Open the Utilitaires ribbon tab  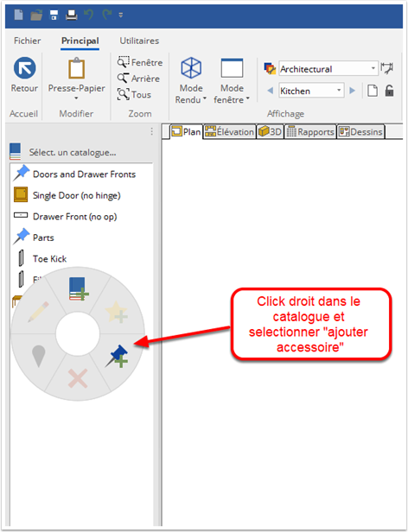[x=139, y=41]
